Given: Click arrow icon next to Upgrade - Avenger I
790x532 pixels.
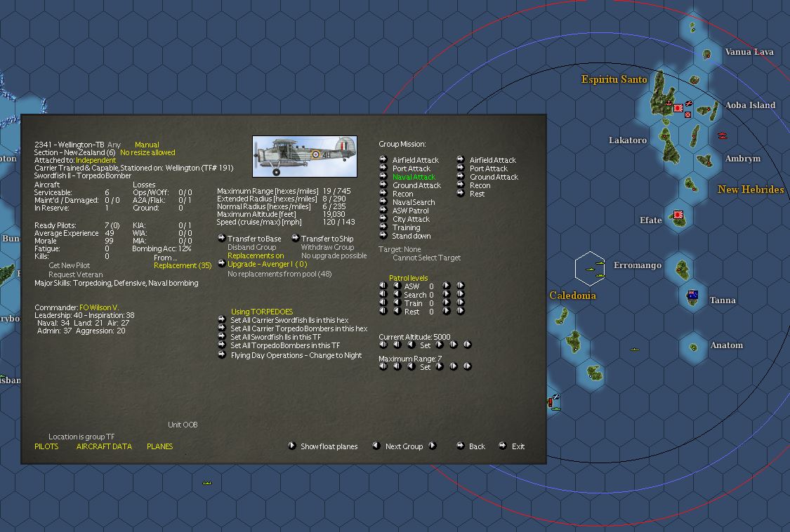Looking at the screenshot, I should [221, 263].
